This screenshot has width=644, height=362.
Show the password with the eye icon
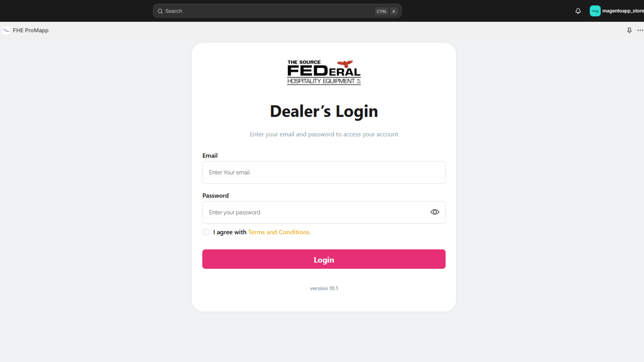tap(435, 212)
